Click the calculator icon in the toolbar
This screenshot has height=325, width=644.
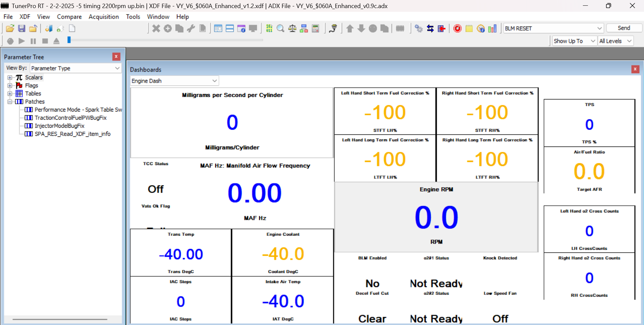315,29
